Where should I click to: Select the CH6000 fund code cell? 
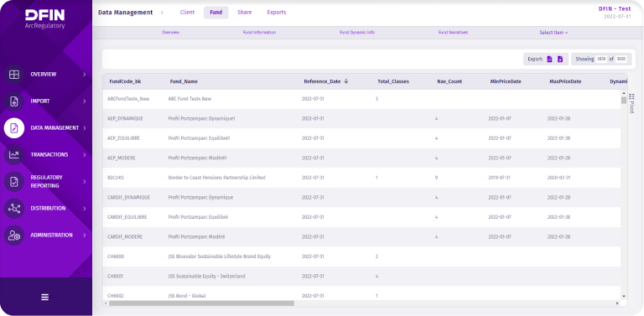[116, 256]
